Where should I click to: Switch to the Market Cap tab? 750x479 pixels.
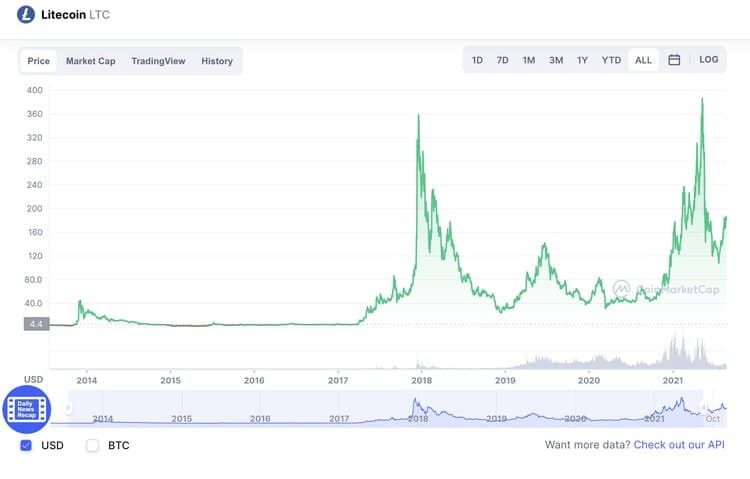click(x=90, y=61)
